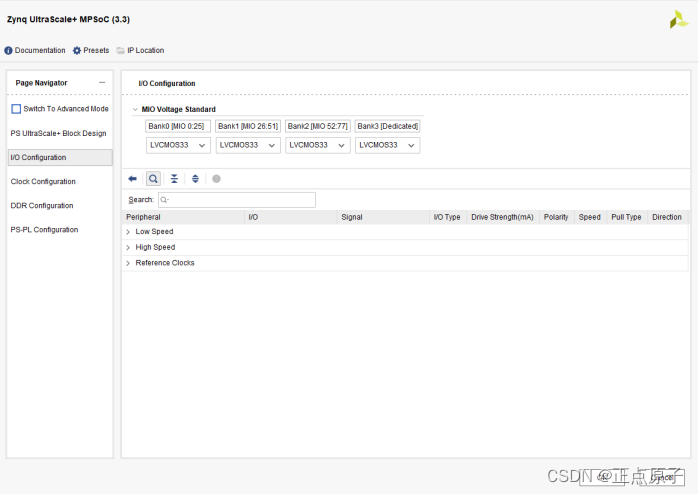699x494 pixels.
Task: Expand the High Speed peripheral group
Action: pos(128,247)
